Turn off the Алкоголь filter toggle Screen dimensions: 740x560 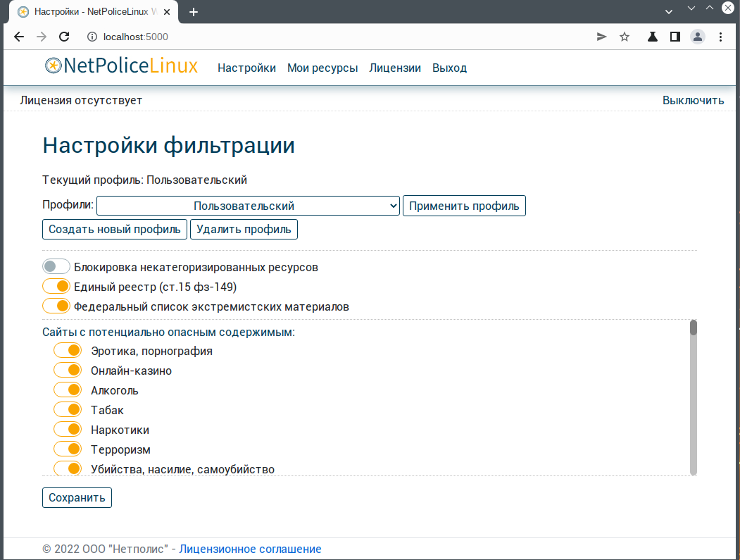pyautogui.click(x=67, y=389)
